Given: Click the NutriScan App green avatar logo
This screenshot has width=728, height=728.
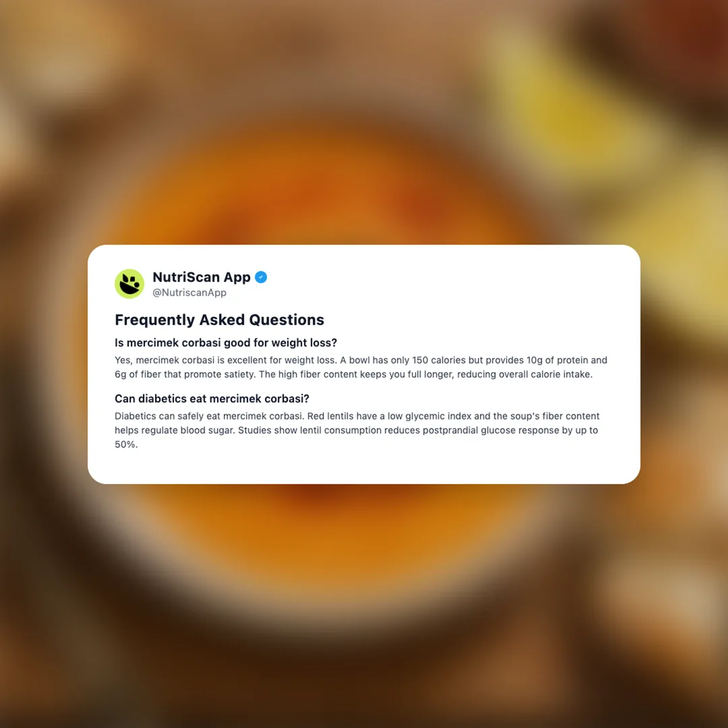Looking at the screenshot, I should click(x=129, y=284).
